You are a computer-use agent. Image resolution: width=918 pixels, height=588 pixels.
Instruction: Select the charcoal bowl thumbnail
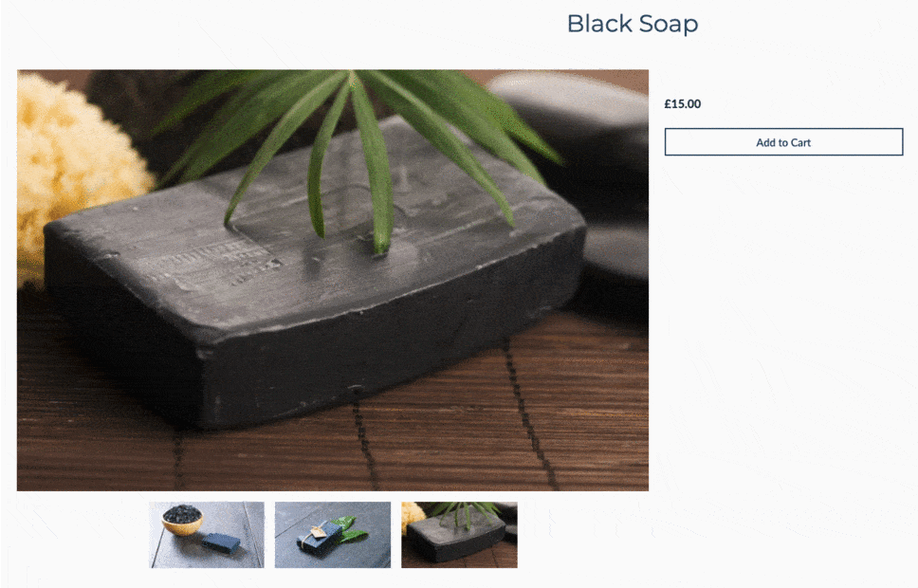point(207,534)
